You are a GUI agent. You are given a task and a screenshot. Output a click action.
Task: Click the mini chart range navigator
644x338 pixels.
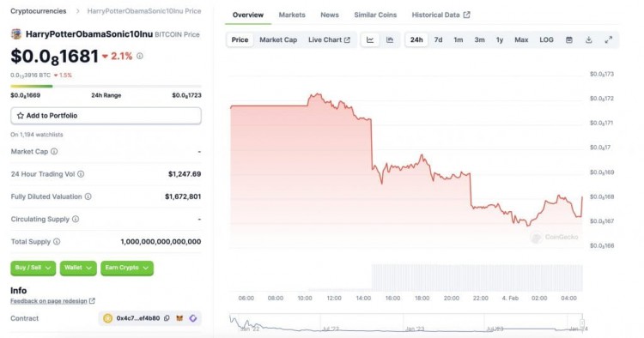[406, 323]
